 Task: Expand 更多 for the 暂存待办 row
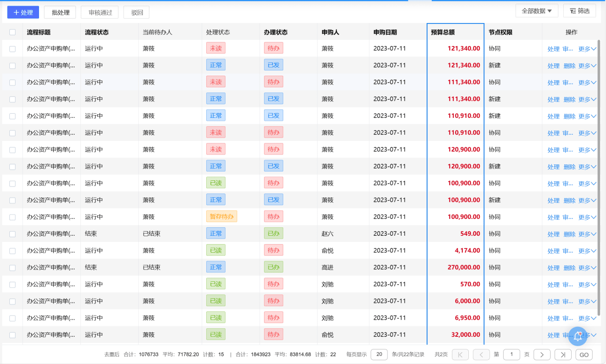(587, 217)
